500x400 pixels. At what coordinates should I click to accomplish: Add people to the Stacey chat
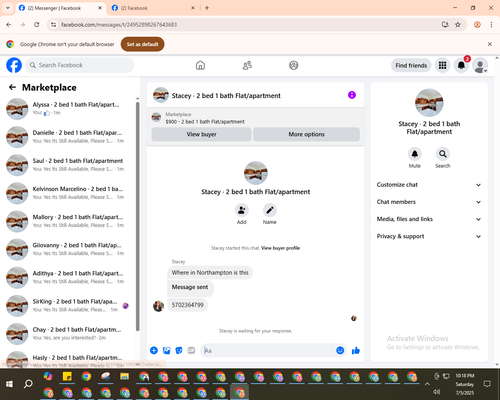click(242, 210)
